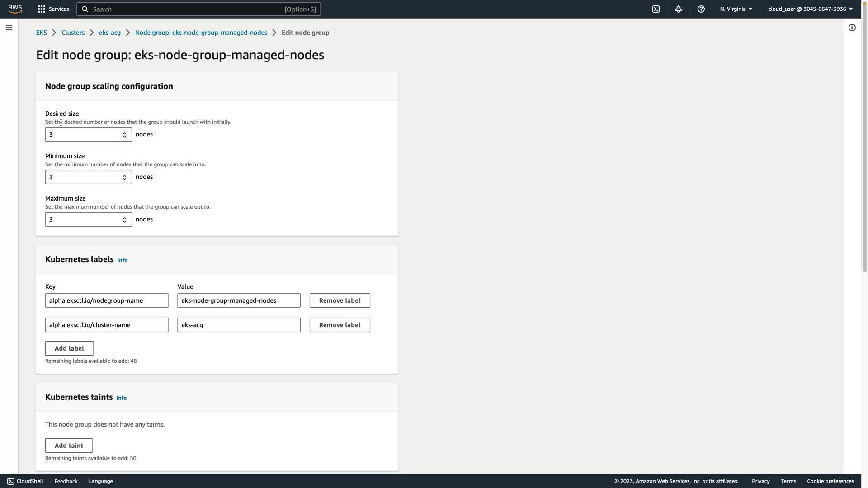Open the notifications bell
This screenshot has height=488, width=868.
click(678, 9)
